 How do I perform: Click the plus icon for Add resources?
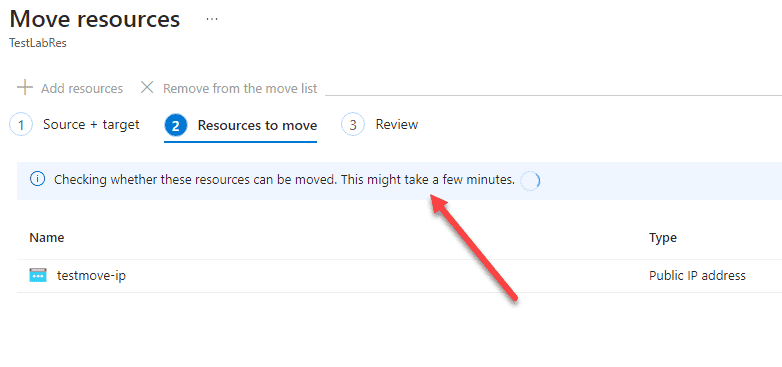(x=24, y=88)
